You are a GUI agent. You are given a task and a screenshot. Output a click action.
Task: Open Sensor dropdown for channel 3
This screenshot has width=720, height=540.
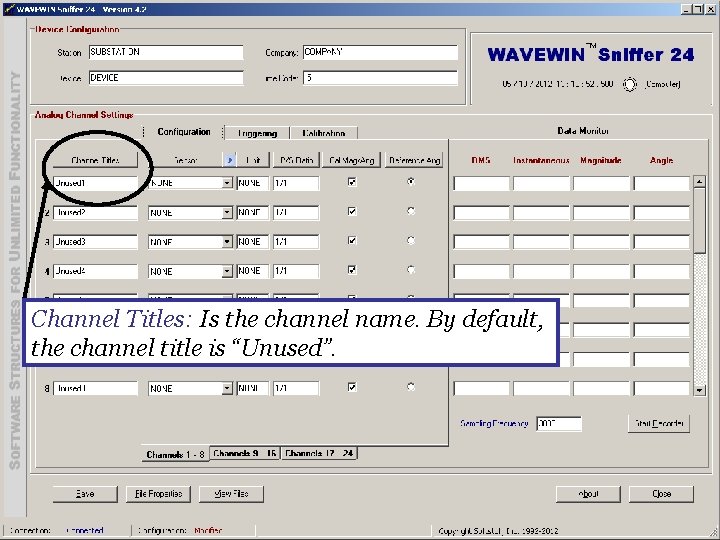tap(227, 242)
